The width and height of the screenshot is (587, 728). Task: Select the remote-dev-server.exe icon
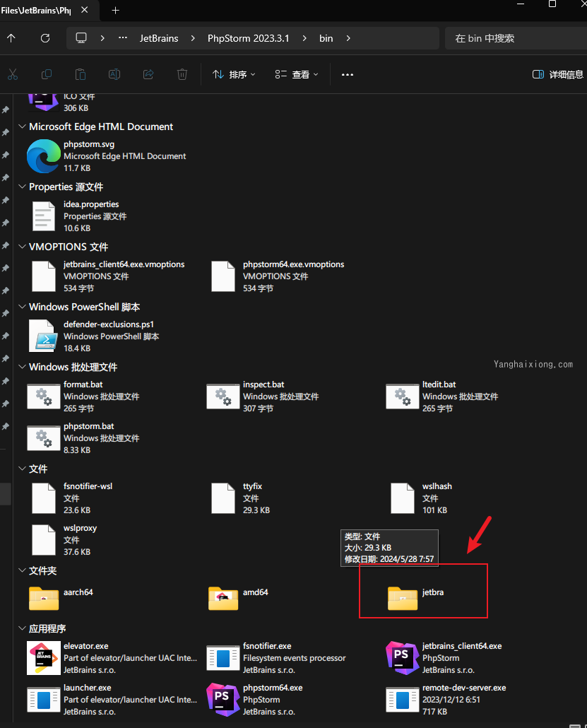(403, 700)
